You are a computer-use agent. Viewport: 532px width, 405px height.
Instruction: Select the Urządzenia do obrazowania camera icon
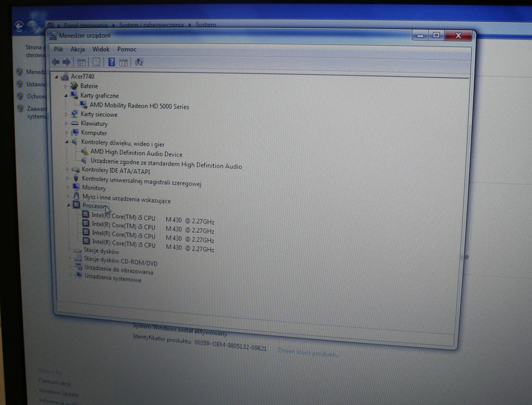click(x=78, y=267)
